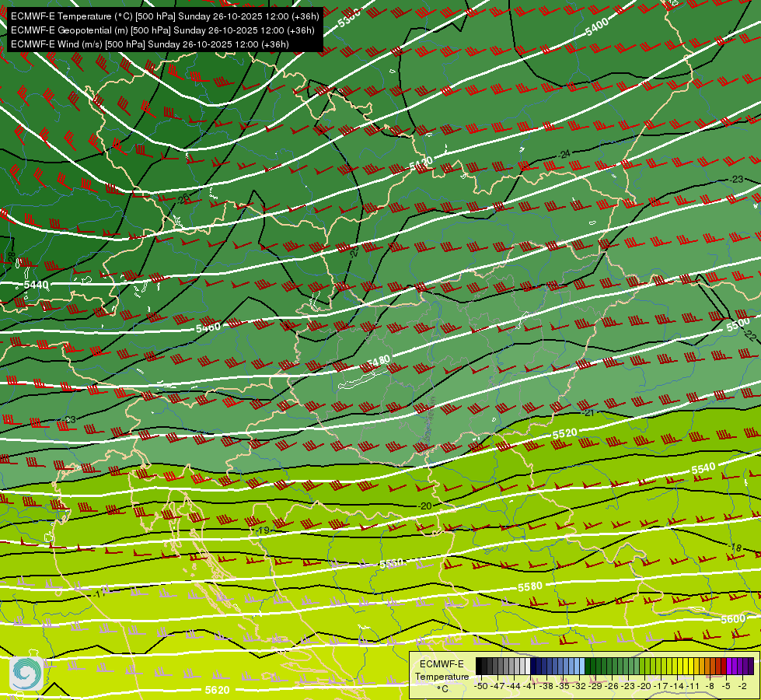Click the -47 tick label in legend
The width and height of the screenshot is (761, 700).
point(497,686)
